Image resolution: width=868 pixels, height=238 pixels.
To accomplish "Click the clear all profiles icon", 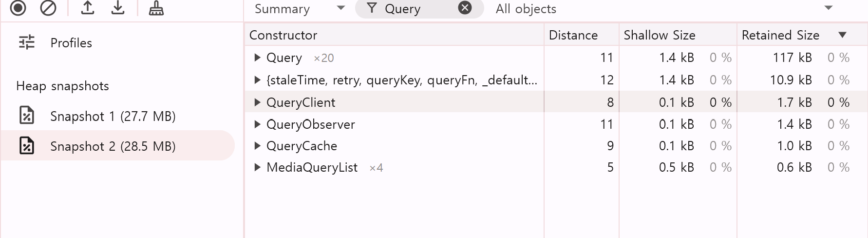I will tap(48, 8).
